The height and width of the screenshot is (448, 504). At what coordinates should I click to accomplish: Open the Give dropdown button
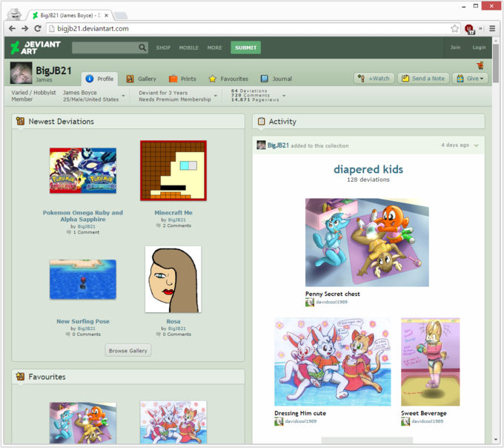pos(470,79)
